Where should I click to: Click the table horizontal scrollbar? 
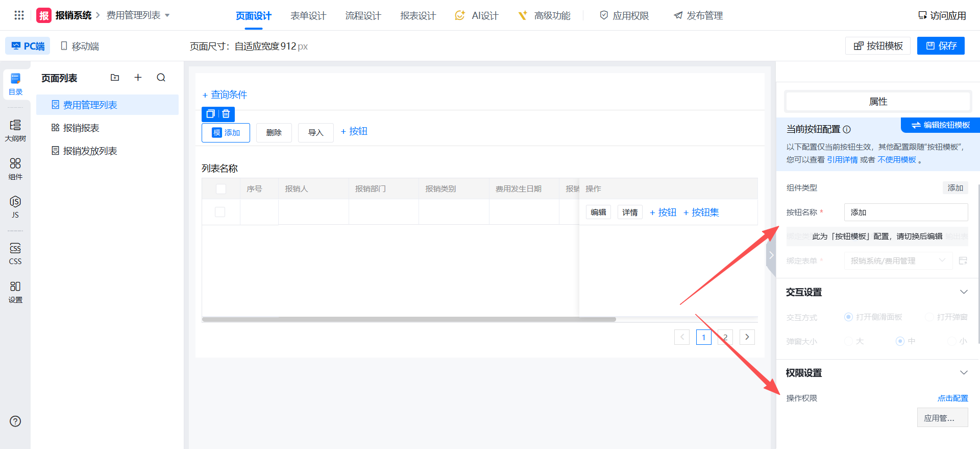pyautogui.click(x=408, y=319)
